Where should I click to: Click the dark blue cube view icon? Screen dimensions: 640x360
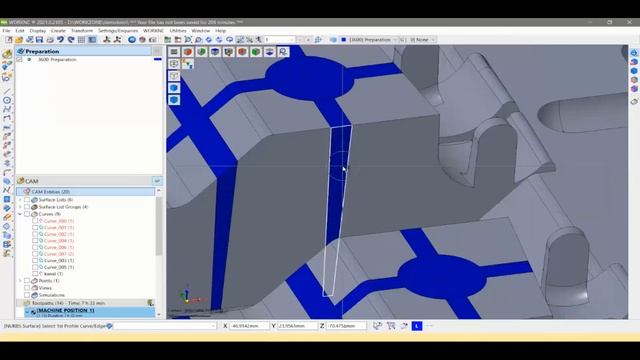(x=215, y=52)
